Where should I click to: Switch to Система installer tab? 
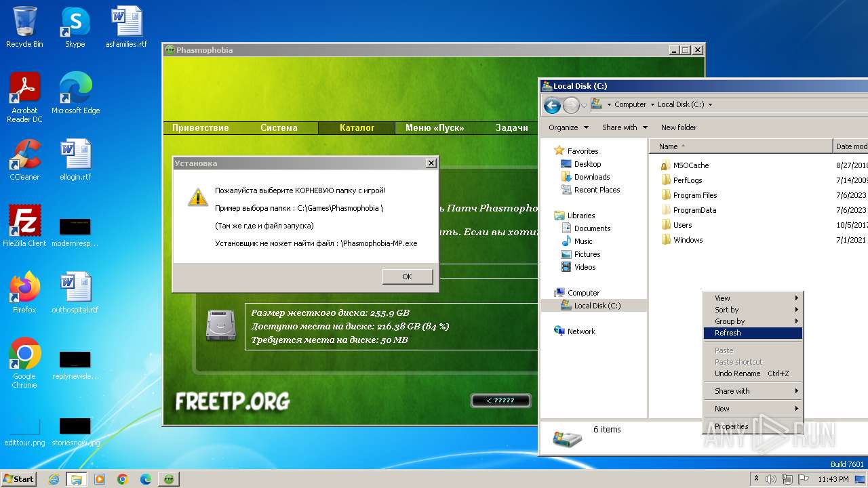pyautogui.click(x=279, y=127)
